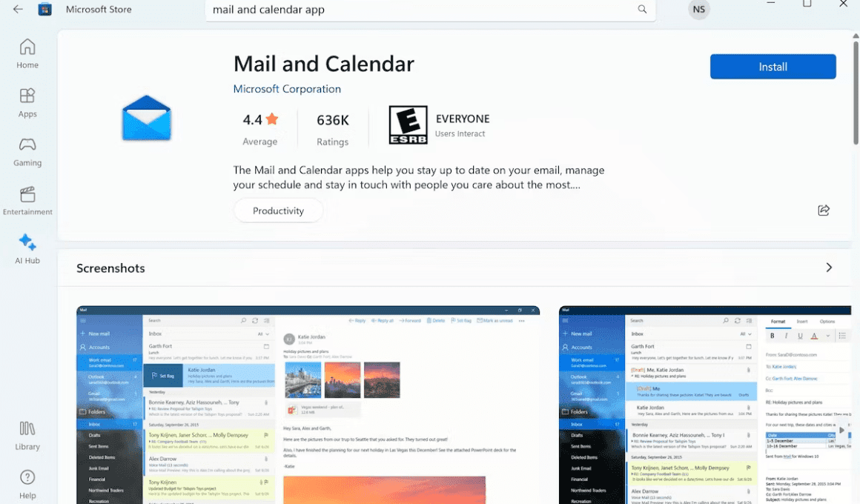Open the Gaming section in sidebar

(27, 152)
